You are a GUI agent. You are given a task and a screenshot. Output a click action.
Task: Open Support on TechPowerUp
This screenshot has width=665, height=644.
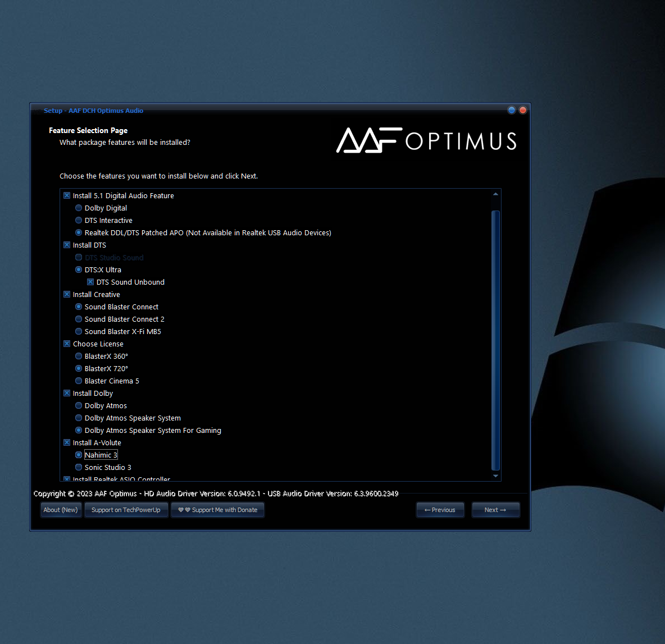pos(126,510)
